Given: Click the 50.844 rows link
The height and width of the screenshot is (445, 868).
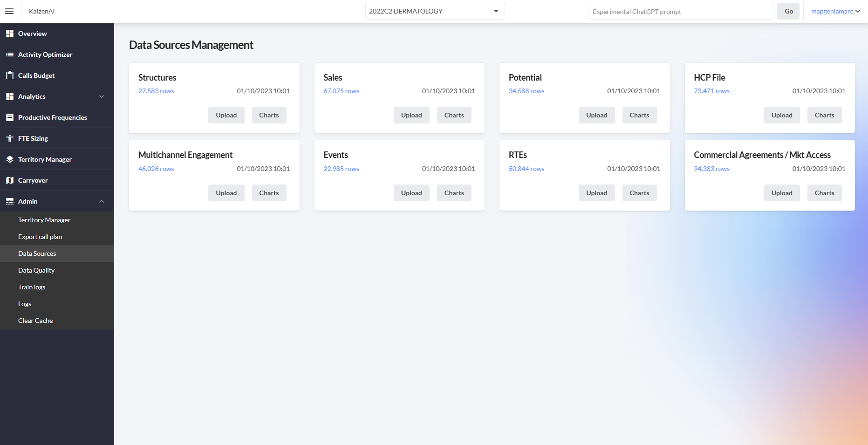Looking at the screenshot, I should (526, 169).
